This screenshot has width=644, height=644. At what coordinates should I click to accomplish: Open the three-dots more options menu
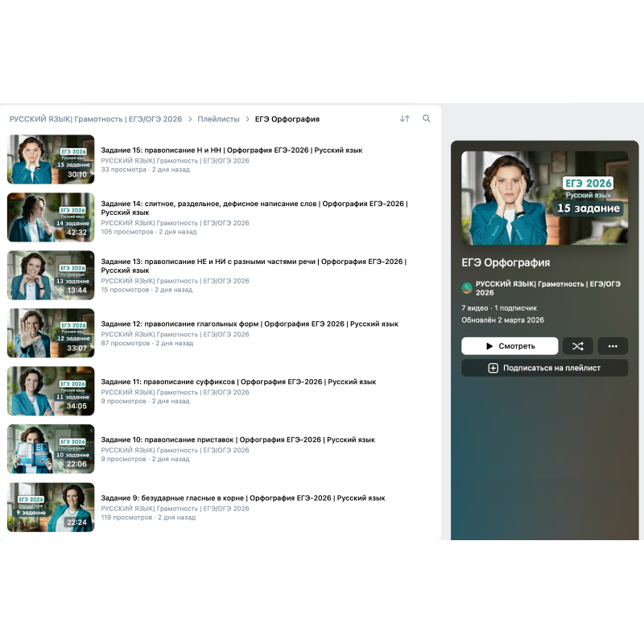coord(613,346)
